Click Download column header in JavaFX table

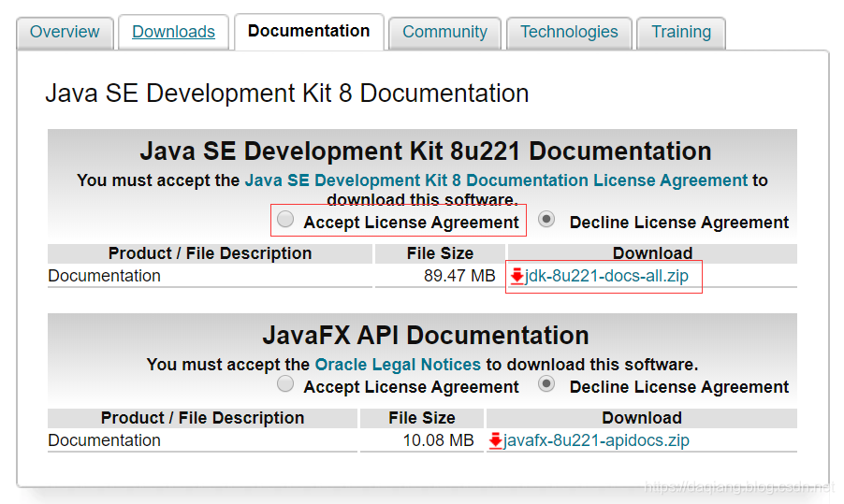pyautogui.click(x=642, y=418)
